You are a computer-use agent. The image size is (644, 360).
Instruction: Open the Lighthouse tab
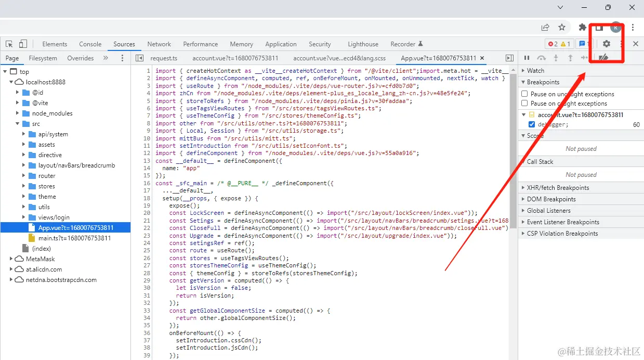[x=363, y=44]
